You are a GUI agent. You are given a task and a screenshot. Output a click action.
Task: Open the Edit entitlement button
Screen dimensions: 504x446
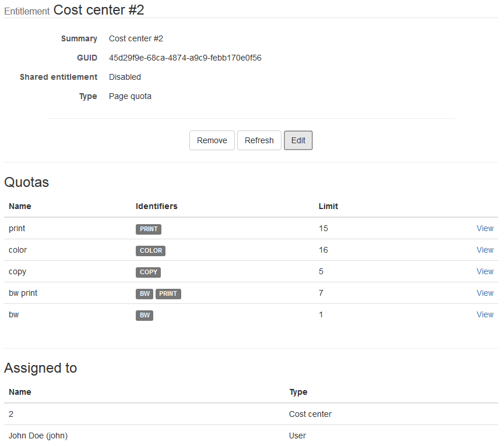point(298,140)
